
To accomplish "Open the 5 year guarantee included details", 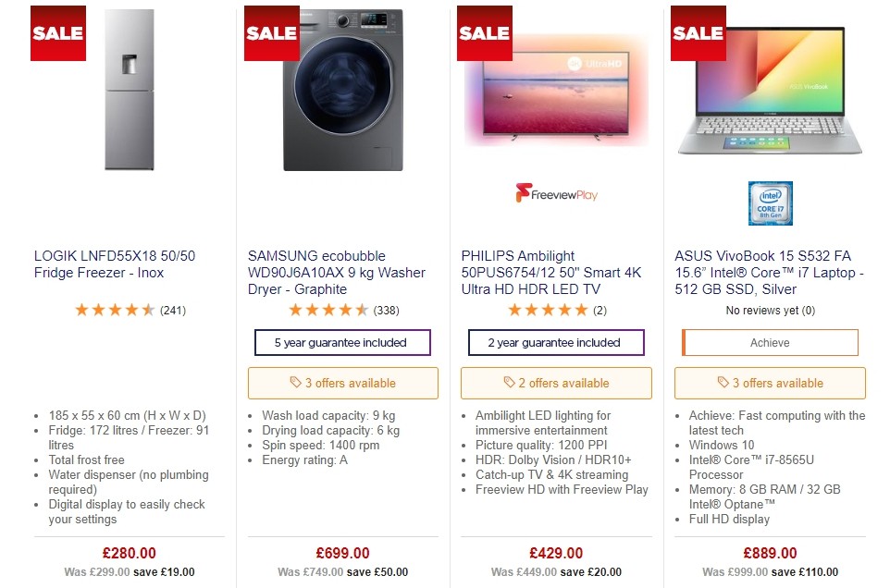I will coord(342,342).
